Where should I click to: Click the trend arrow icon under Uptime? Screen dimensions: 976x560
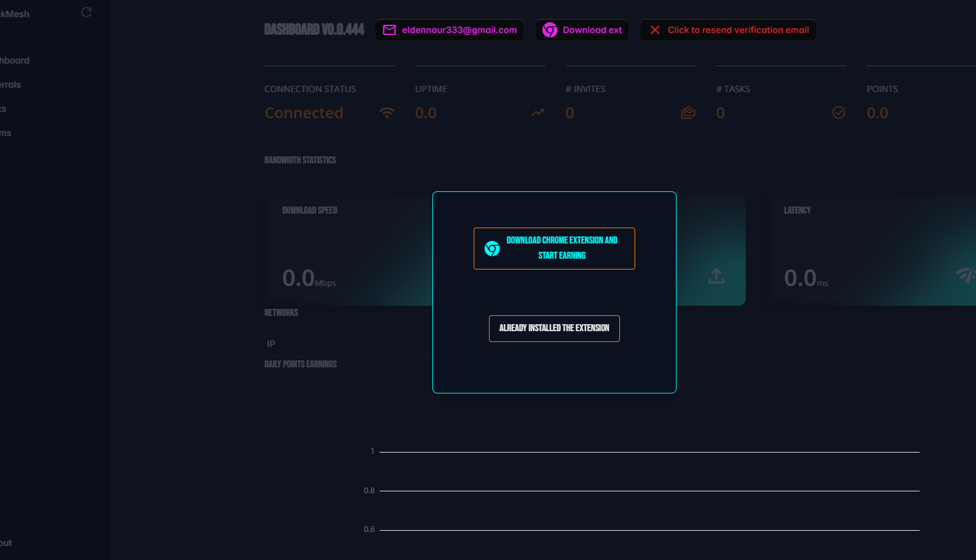tap(538, 113)
